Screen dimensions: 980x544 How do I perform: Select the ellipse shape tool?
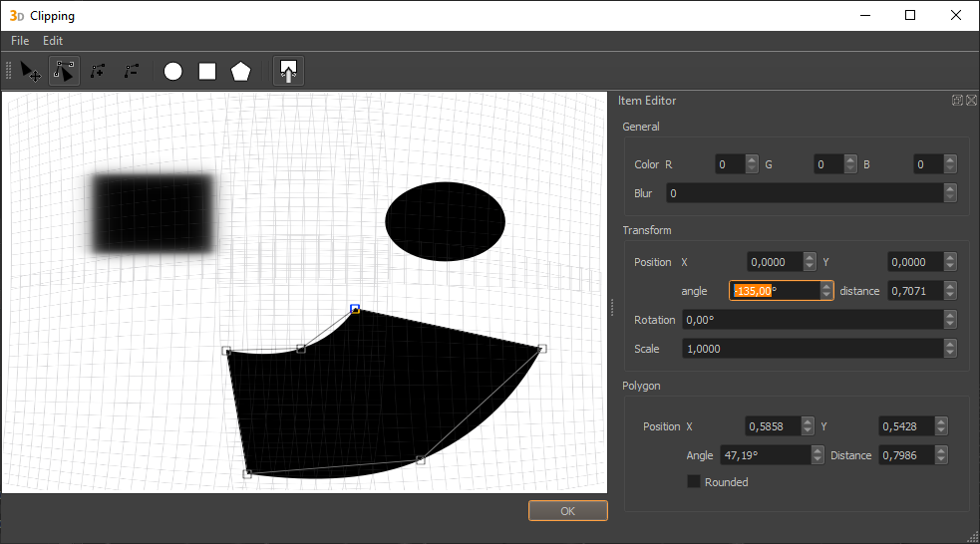[173, 71]
